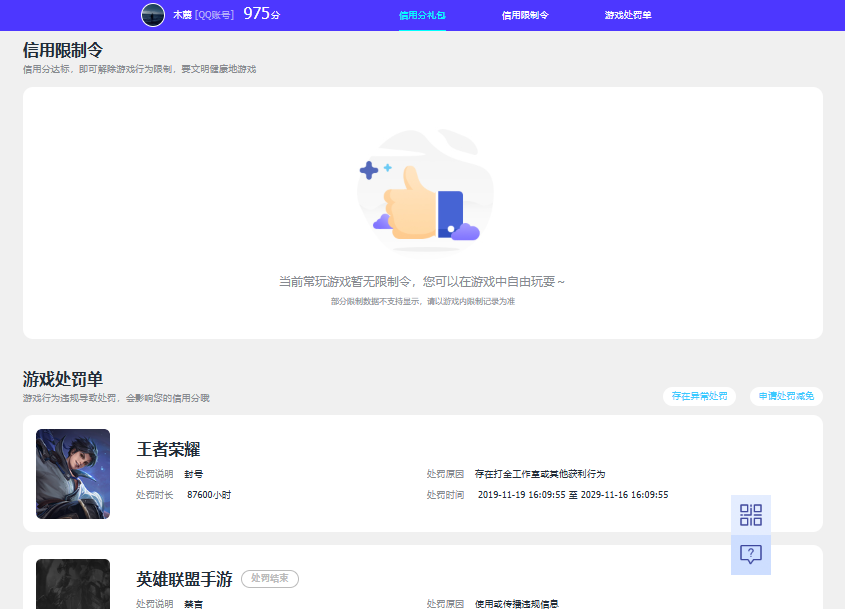Click the 英雄联盟手游 game cover thumbnail
Viewport: 845px width, 609px height.
click(x=73, y=584)
